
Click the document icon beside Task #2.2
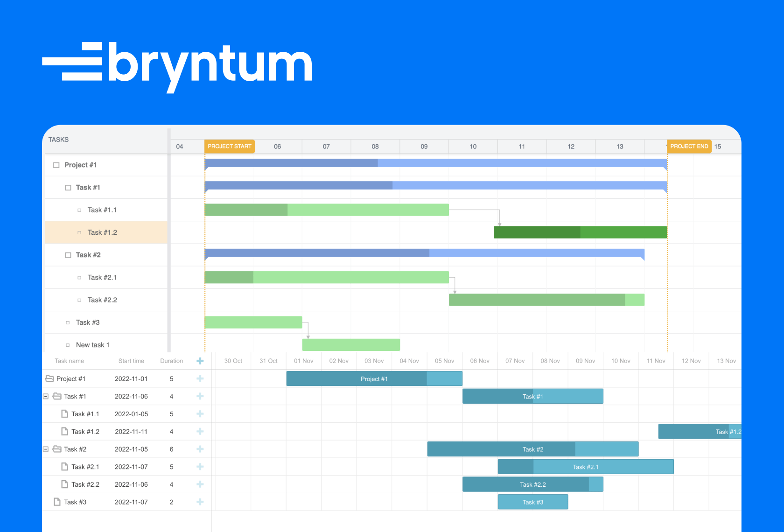tap(64, 484)
